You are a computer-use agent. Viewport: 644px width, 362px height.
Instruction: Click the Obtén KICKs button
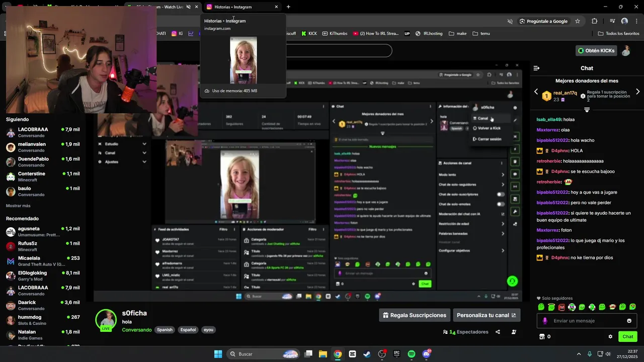pos(596,51)
